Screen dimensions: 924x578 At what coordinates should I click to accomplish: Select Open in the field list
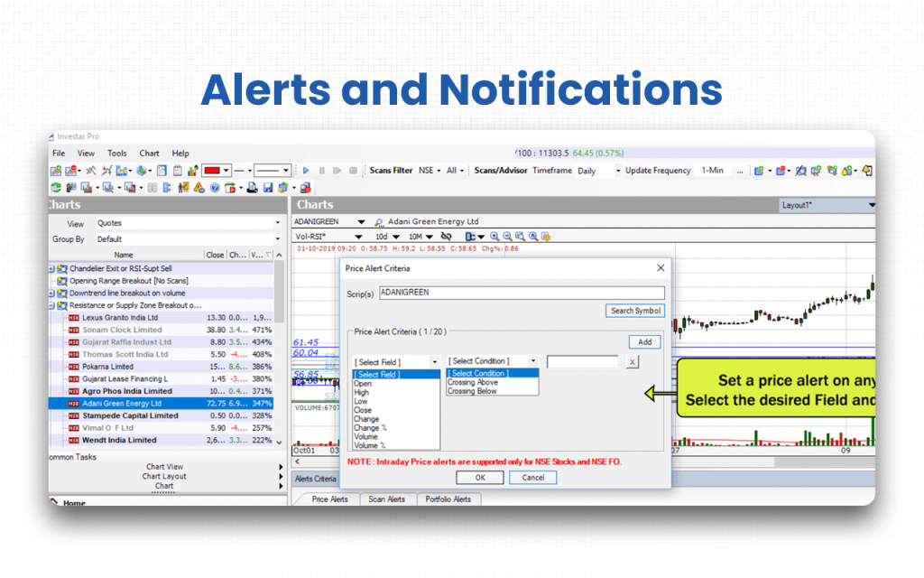363,384
